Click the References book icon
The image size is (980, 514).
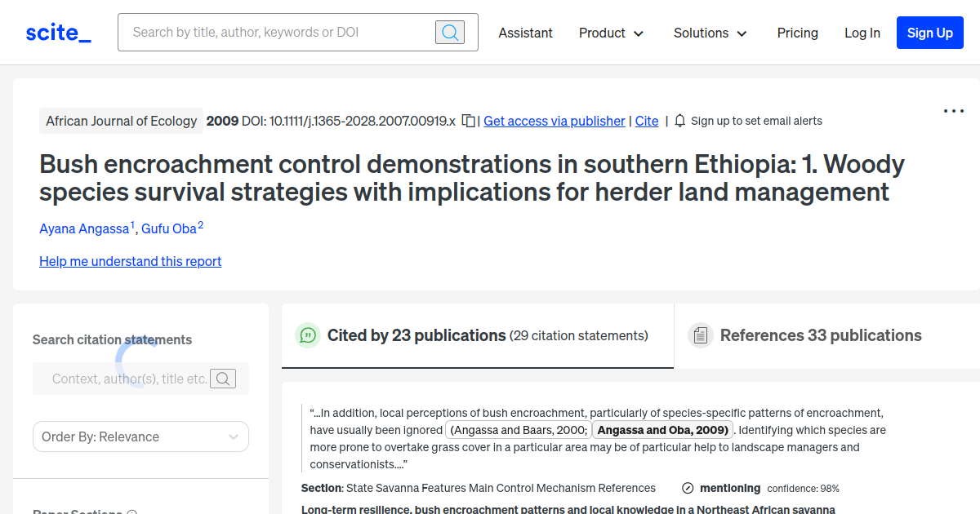701,335
